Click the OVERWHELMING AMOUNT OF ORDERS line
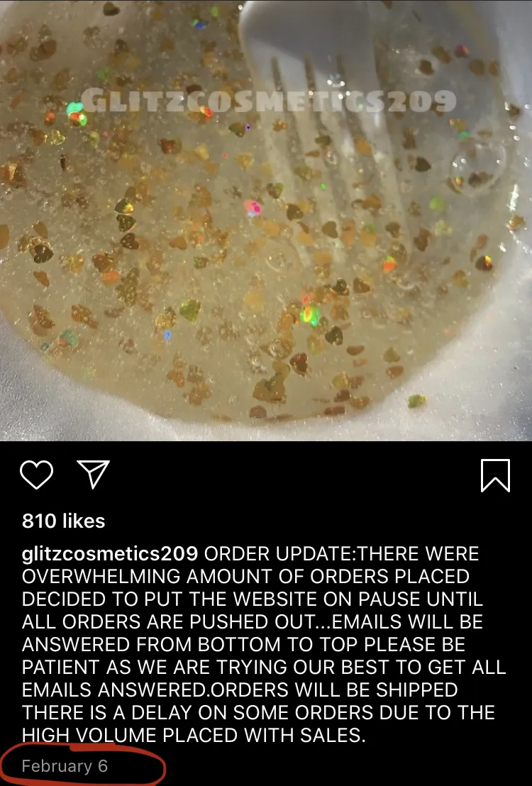 (245, 576)
